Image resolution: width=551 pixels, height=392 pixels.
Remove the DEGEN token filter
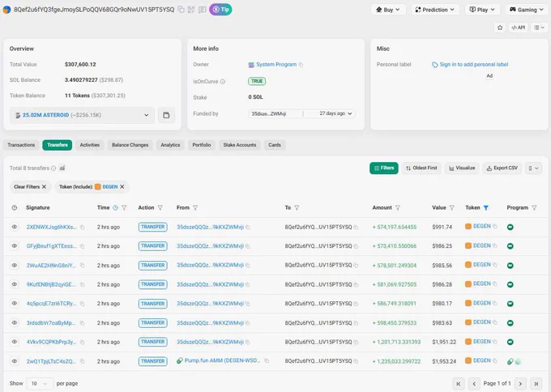point(122,187)
